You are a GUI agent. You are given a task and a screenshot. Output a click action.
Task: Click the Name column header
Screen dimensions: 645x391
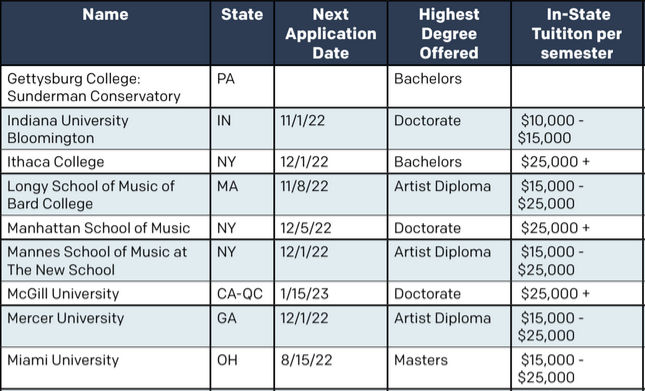point(105,33)
